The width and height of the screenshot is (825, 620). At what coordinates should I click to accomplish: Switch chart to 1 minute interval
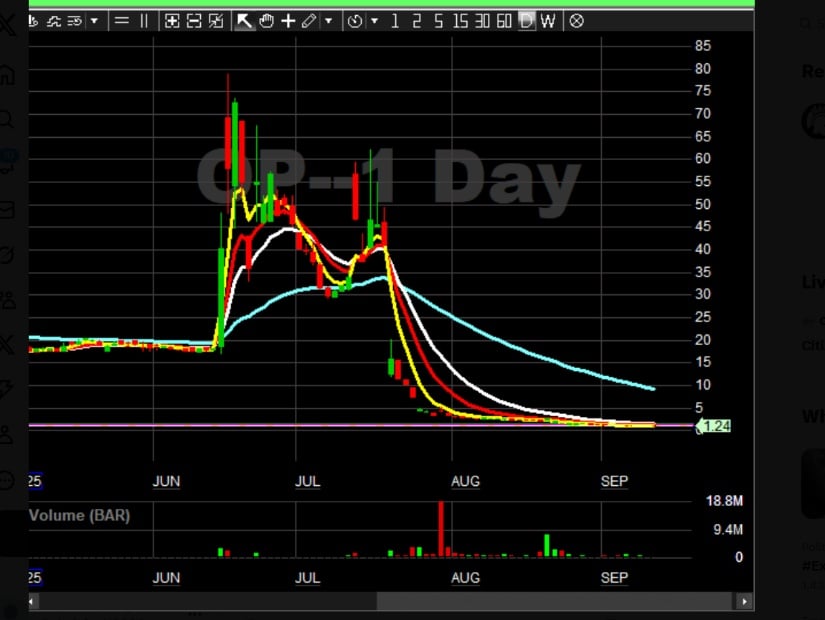tap(395, 21)
